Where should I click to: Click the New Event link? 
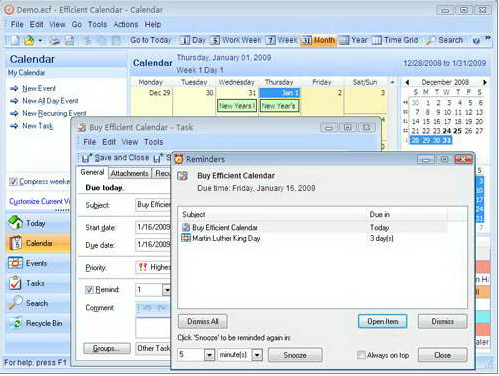39,88
